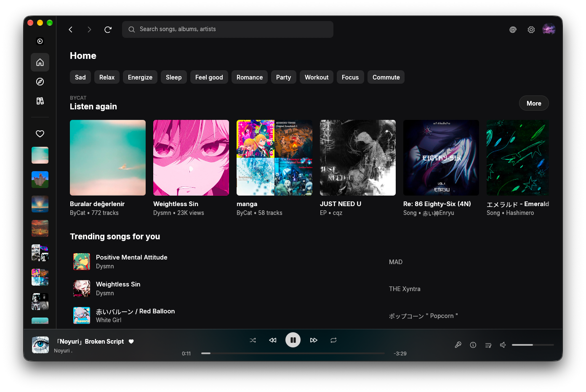Viewport: 586px width, 392px height.
Task: Click the play circle icon atop the sidebar
Action: pos(40,41)
